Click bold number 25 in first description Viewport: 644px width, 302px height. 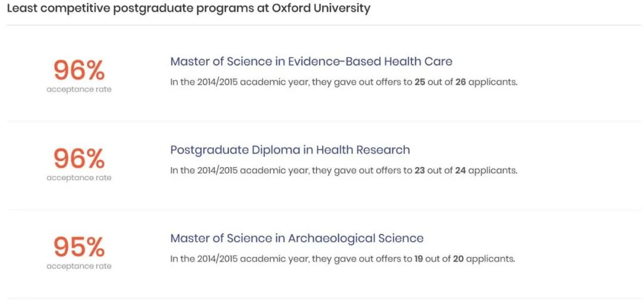coord(420,82)
